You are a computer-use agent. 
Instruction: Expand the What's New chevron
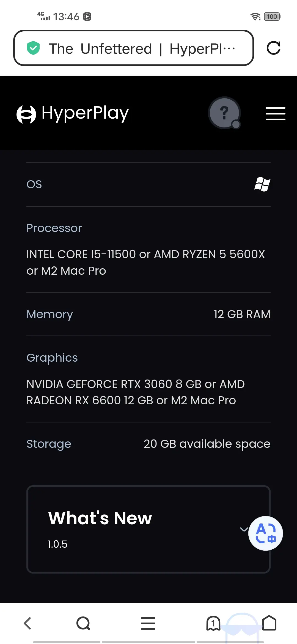[244, 529]
